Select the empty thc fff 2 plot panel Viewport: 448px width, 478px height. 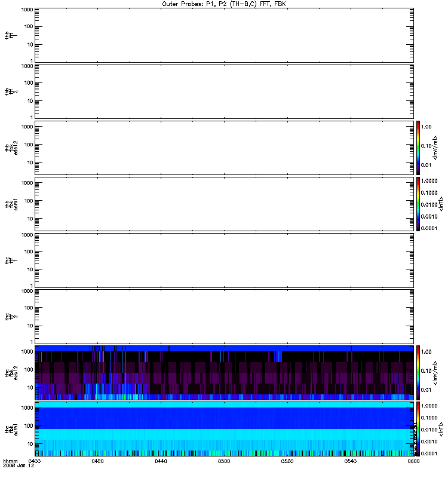[x=224, y=317]
